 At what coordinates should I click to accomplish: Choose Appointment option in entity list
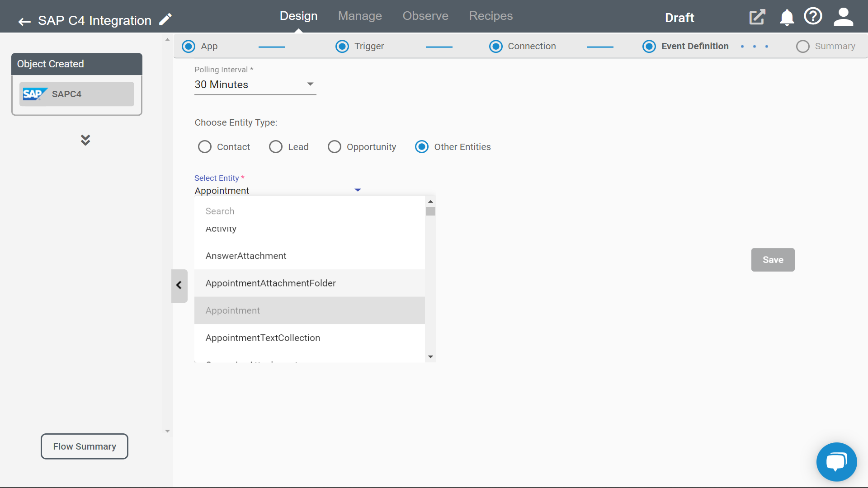click(x=309, y=310)
